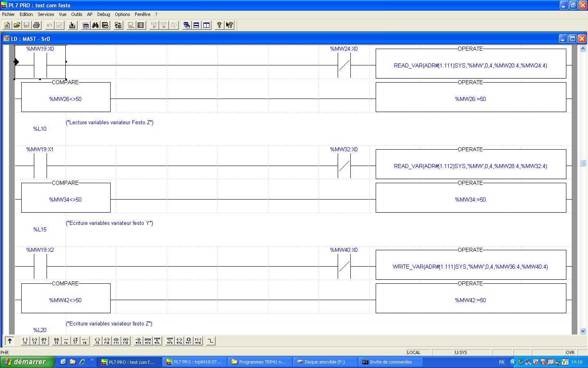The height and width of the screenshot is (368, 588).
Task: Cascade windows using toolbar icon
Action: coord(187,25)
